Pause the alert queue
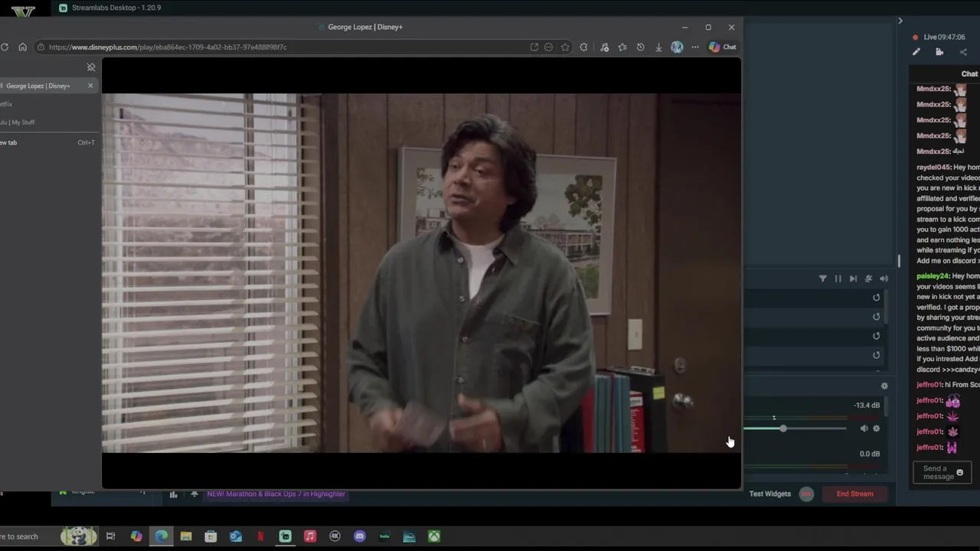980x551 pixels. point(838,279)
